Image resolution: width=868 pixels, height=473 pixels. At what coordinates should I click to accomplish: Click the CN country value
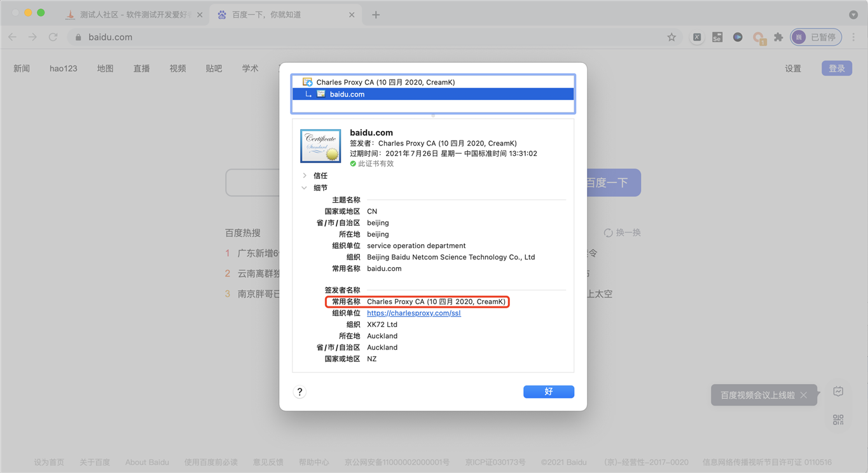tap(372, 211)
